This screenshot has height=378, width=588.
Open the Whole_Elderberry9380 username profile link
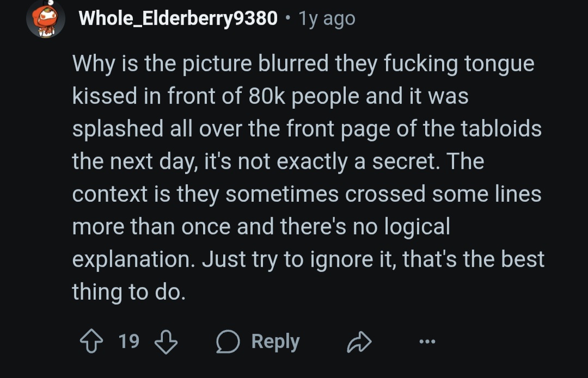(x=178, y=18)
